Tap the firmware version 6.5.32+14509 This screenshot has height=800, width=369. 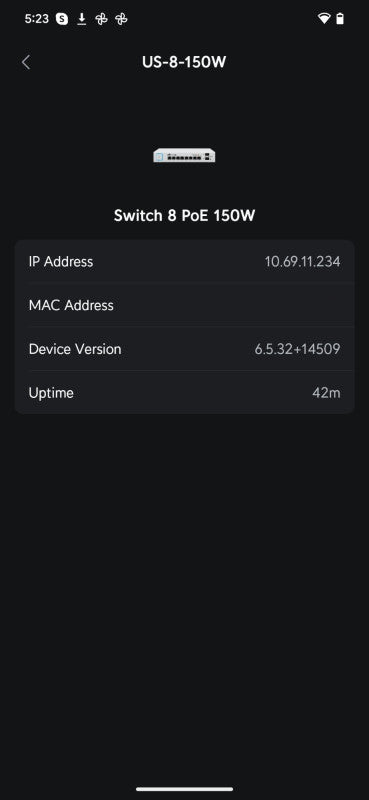(298, 349)
